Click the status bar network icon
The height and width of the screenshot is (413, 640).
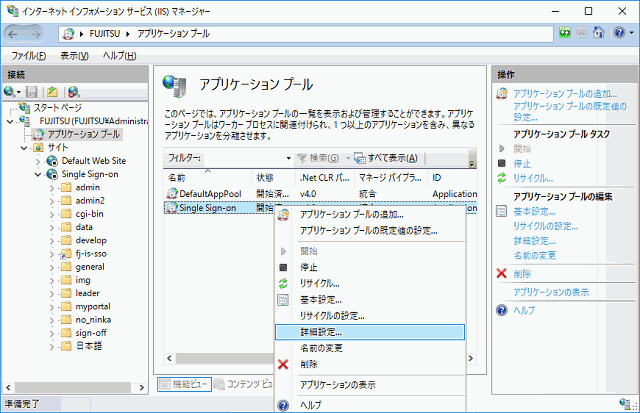624,403
